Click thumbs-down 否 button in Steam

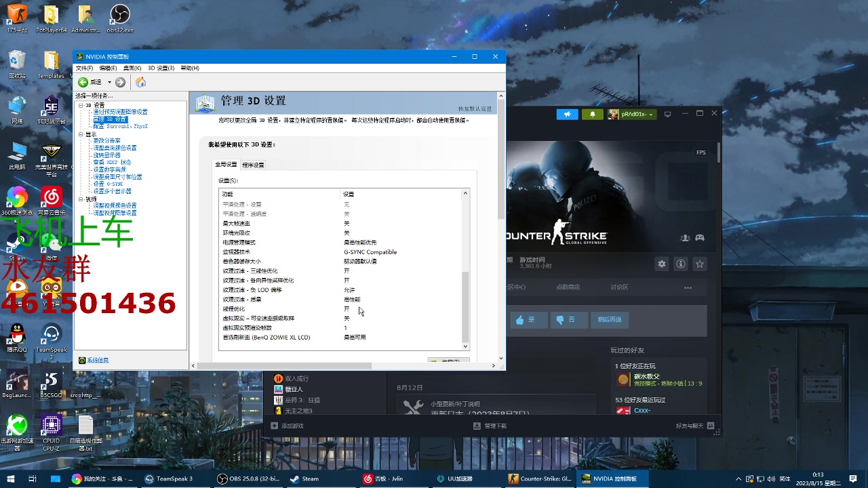(x=568, y=319)
